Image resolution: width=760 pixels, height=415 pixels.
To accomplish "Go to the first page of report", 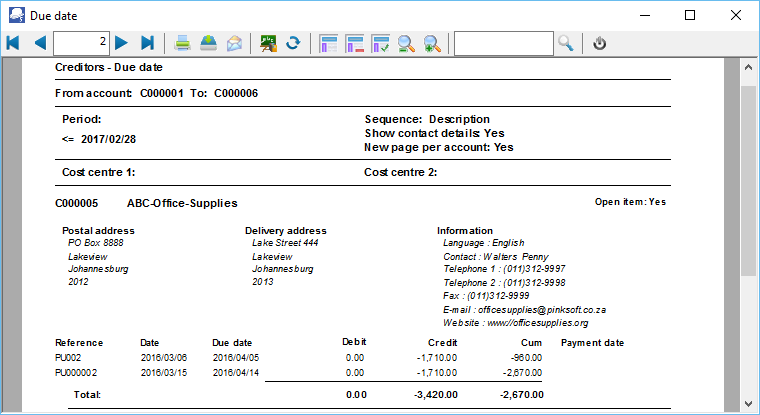I will (13, 43).
